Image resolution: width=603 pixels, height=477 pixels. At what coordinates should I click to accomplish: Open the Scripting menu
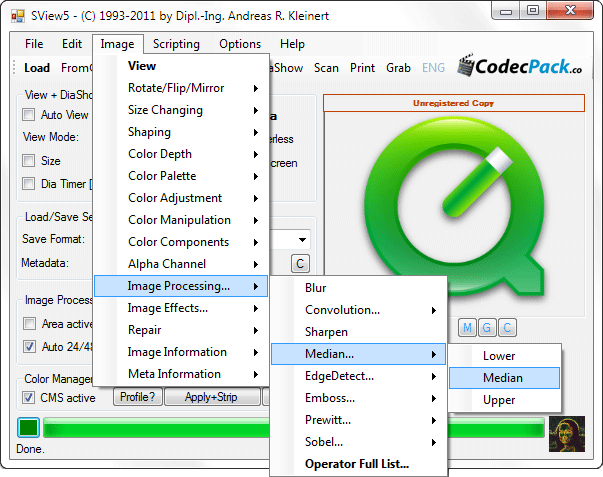pyautogui.click(x=176, y=44)
